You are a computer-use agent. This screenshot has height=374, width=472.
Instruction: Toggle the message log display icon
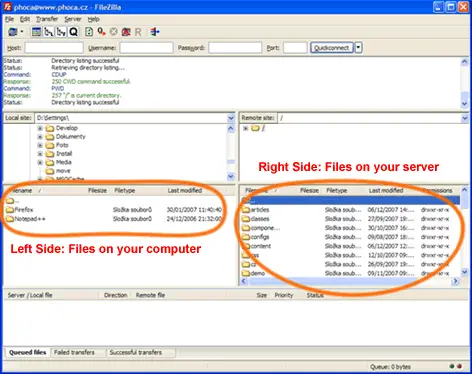36,32
